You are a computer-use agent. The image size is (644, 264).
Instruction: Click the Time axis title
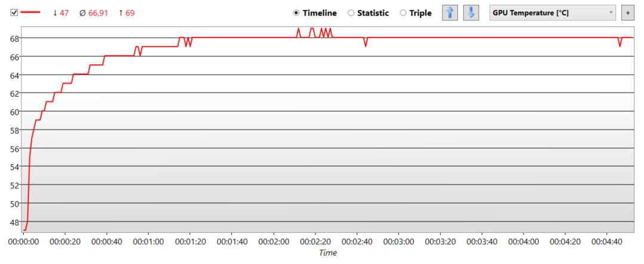pyautogui.click(x=328, y=253)
